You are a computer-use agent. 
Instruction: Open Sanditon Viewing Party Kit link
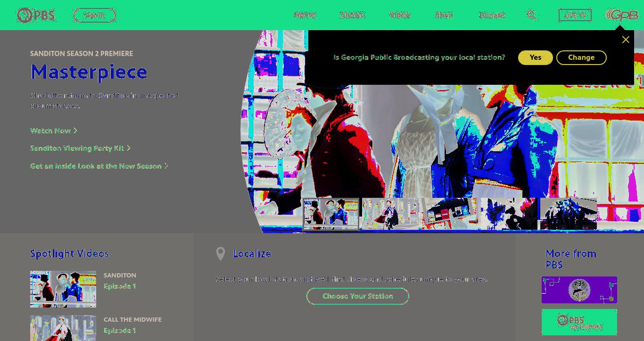point(80,148)
